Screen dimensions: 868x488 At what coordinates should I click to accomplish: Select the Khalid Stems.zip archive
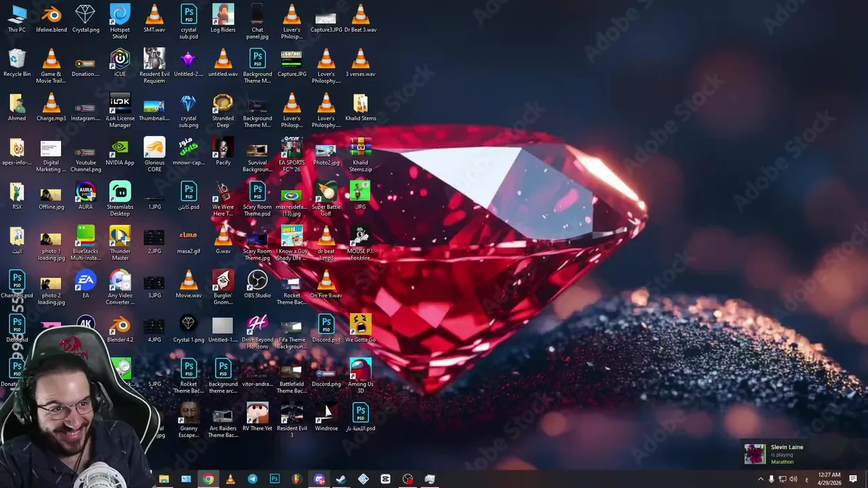tap(361, 155)
